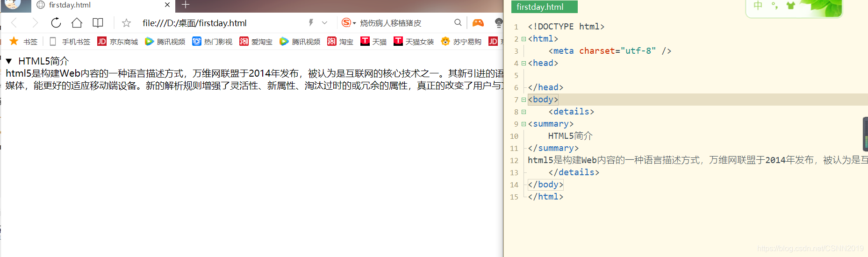Open the browser home page icon
The width and height of the screenshot is (868, 257).
(x=77, y=23)
